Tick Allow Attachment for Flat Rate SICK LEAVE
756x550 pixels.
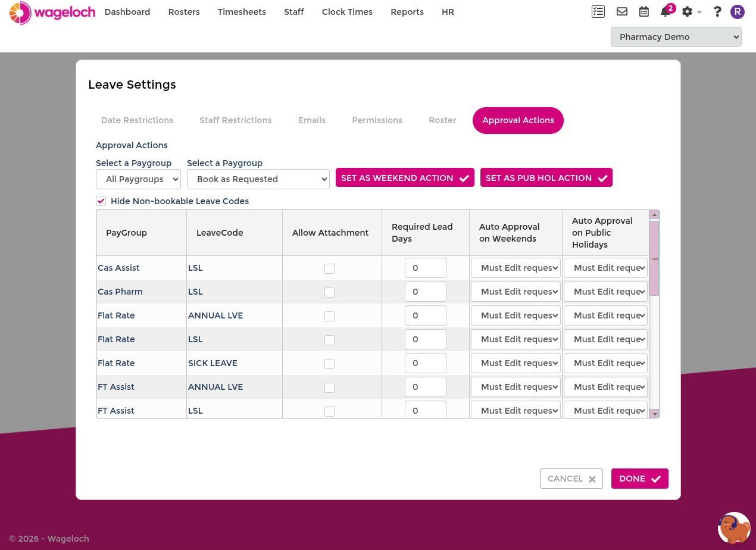click(x=329, y=364)
